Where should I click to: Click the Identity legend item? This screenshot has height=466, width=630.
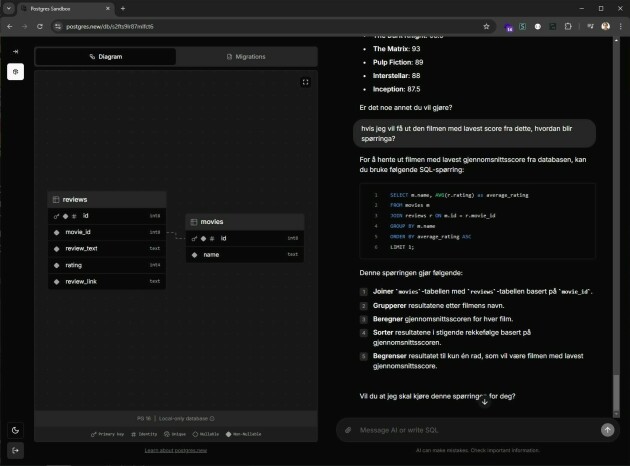click(x=144, y=434)
